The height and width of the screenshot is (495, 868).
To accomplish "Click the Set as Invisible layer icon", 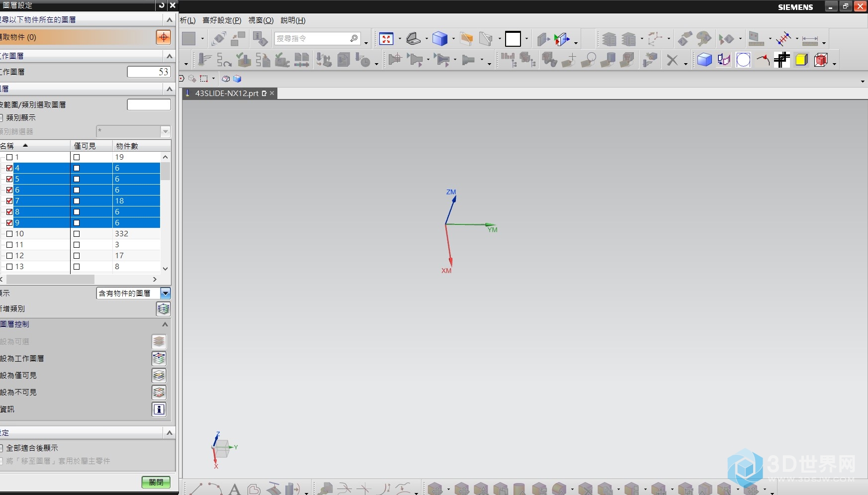I will click(159, 392).
